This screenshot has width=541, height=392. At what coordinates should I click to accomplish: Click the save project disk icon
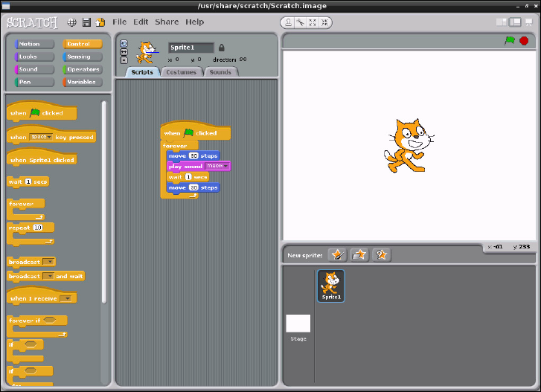click(x=86, y=22)
